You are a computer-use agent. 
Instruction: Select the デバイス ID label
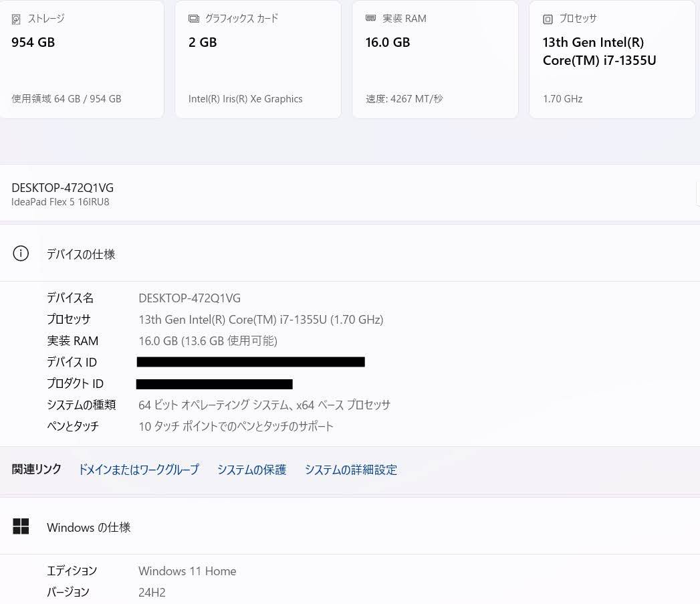pyautogui.click(x=72, y=362)
